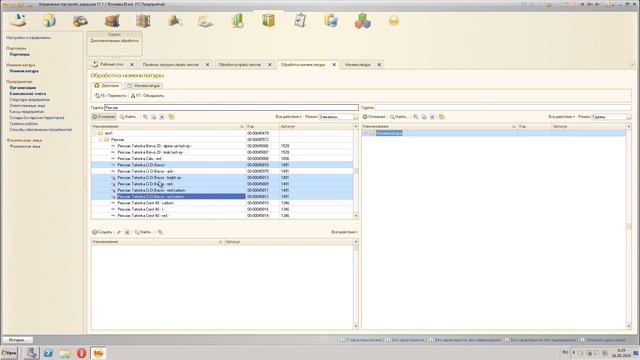Select row Рюкзак Tatonka Crest 40 - carbon

[x=222, y=203]
